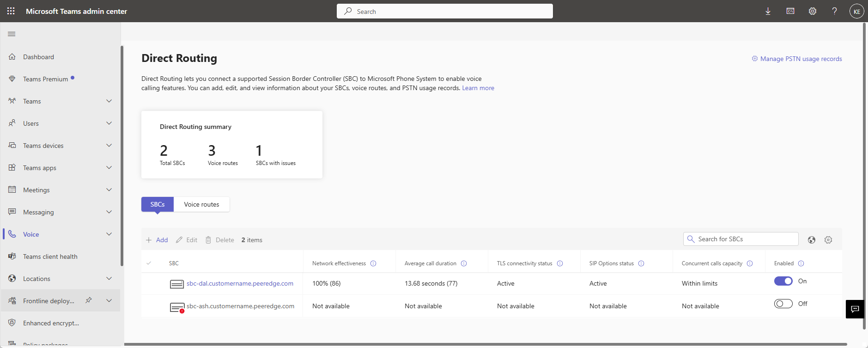The height and width of the screenshot is (348, 868).
Task: Click the bottom horizontal scrollbar
Action: 485,344
